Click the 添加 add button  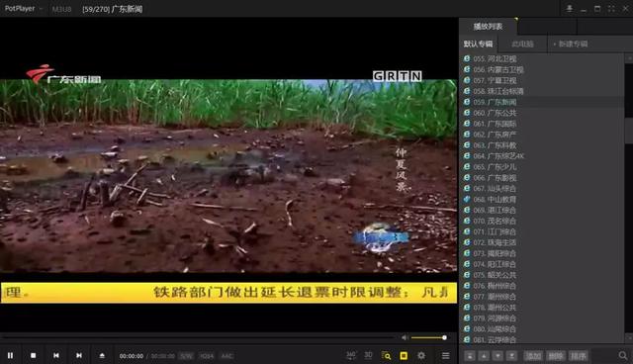pyautogui.click(x=533, y=355)
